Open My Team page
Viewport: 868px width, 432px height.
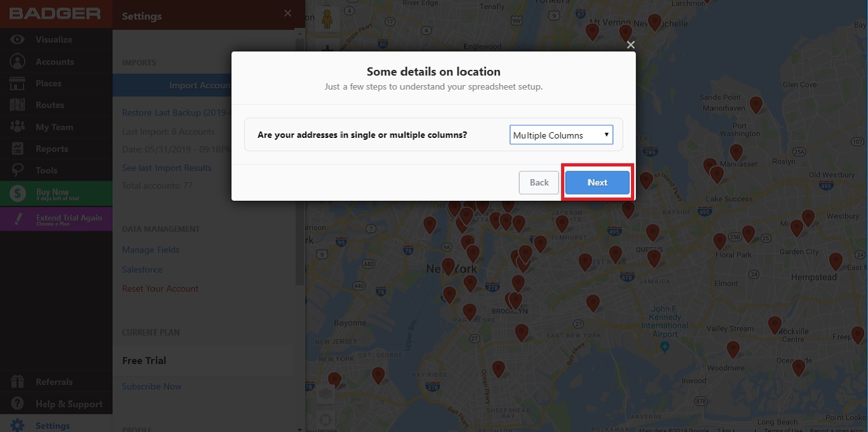pos(54,127)
